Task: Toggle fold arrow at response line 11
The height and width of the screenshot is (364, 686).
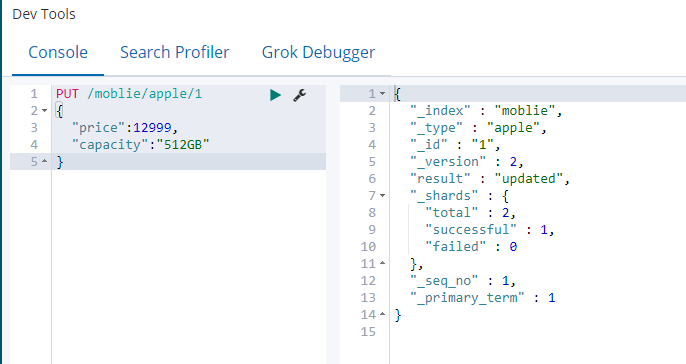Action: [382, 263]
